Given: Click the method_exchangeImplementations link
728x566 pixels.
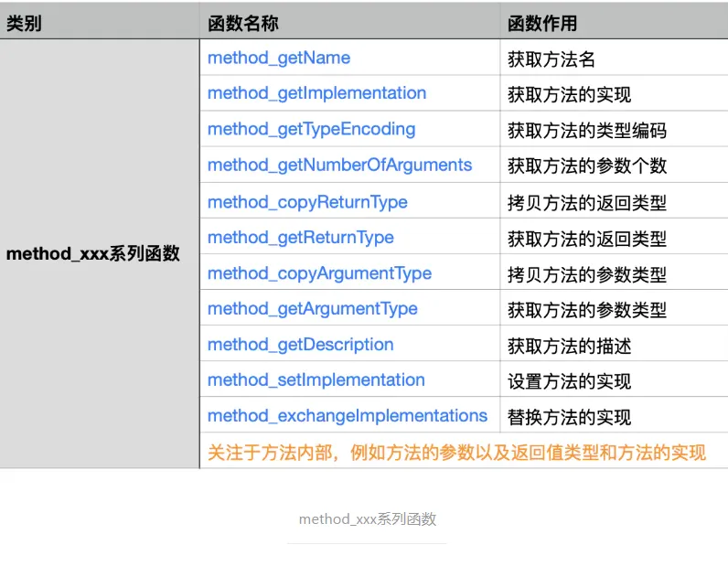Looking at the screenshot, I should tap(348, 415).
